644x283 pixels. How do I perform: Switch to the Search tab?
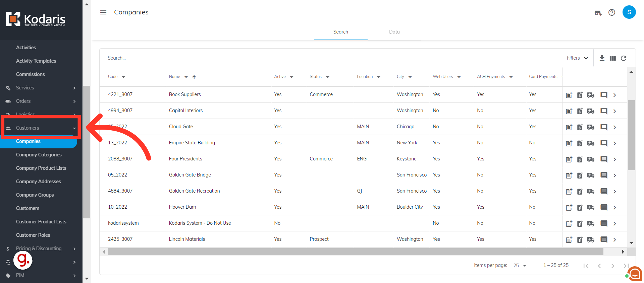341,32
